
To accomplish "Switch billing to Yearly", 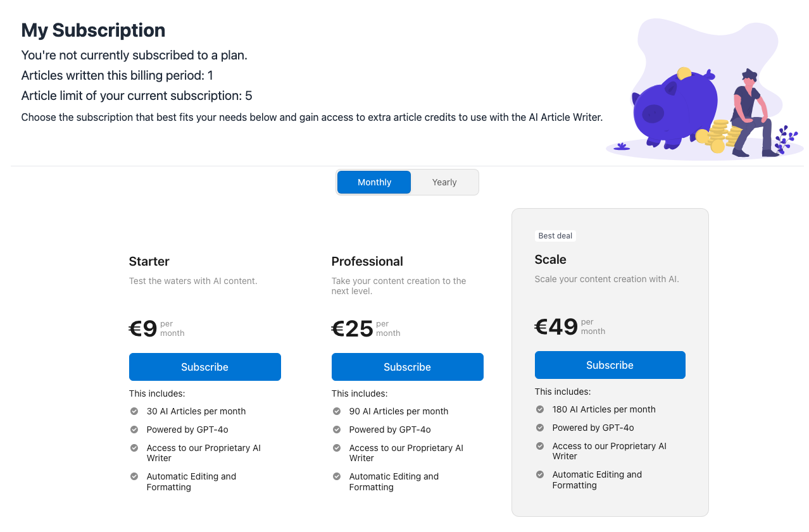I will (x=444, y=182).
